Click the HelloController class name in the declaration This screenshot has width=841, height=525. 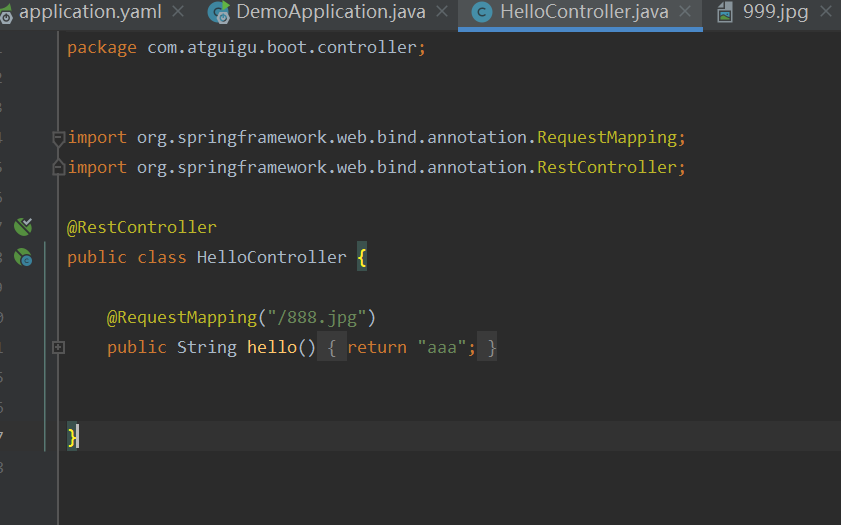[x=271, y=257]
